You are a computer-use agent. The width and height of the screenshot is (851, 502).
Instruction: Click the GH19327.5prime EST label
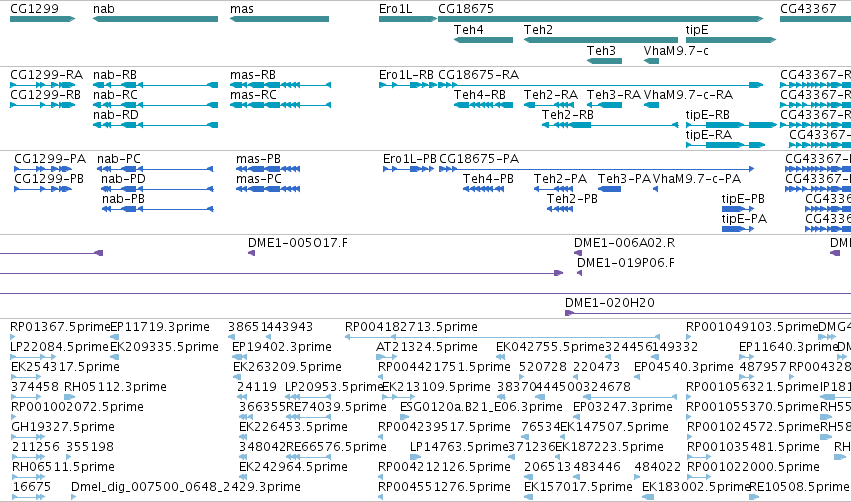click(63, 427)
